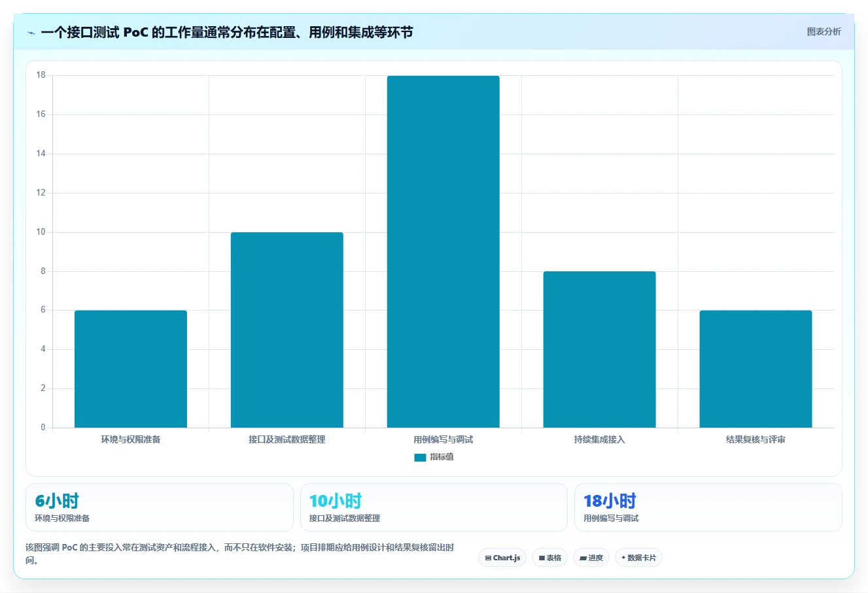Viewport: 868px width, 593px height.
Task: Click the summary paragraph starting 该图强调 PoC
Action: click(x=239, y=554)
